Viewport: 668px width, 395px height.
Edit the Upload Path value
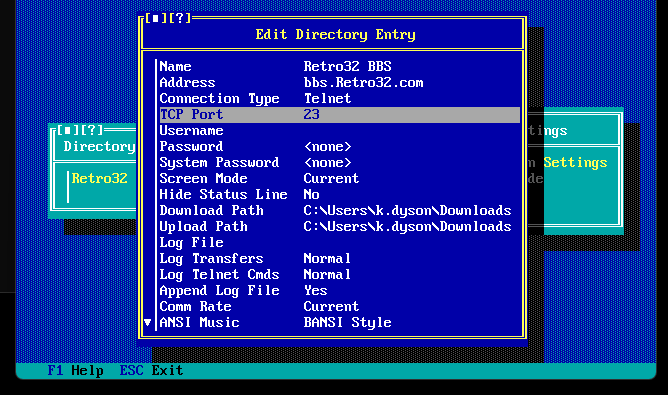407,227
